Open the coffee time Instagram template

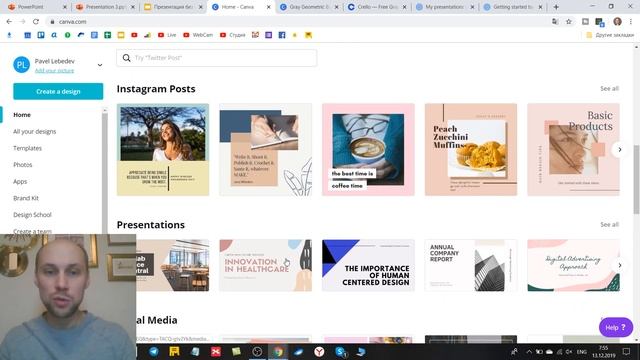click(x=368, y=149)
